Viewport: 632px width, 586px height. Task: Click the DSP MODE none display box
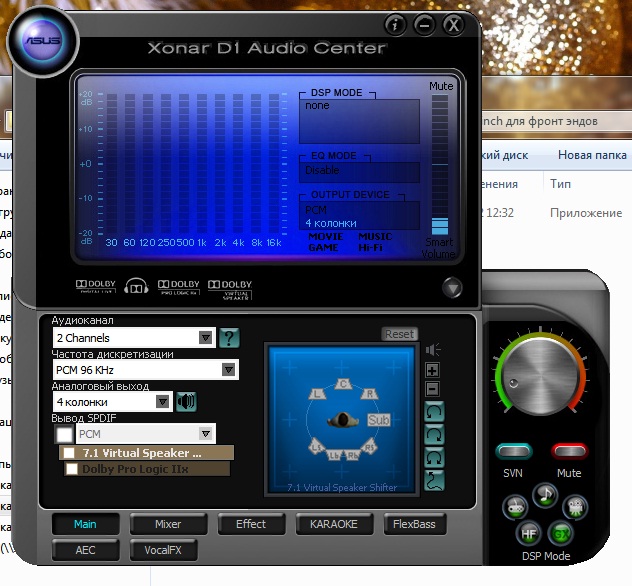point(359,121)
